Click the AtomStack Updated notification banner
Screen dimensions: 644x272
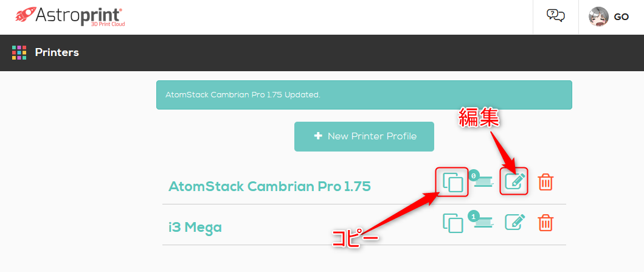(364, 95)
